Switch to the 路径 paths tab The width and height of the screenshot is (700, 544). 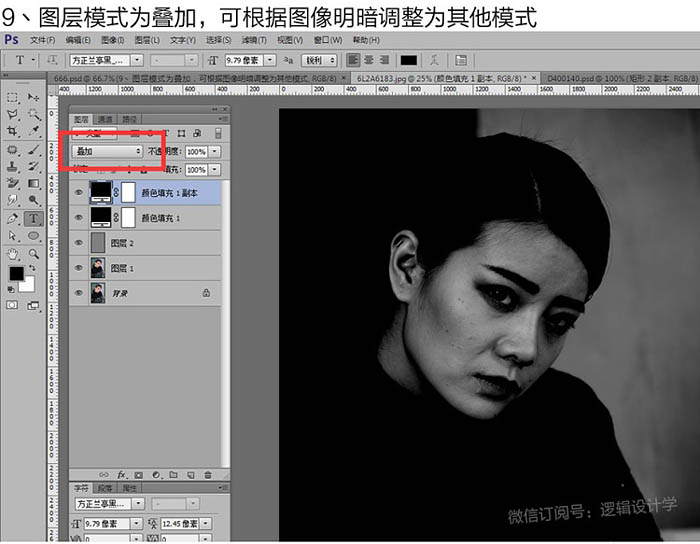pos(129,119)
